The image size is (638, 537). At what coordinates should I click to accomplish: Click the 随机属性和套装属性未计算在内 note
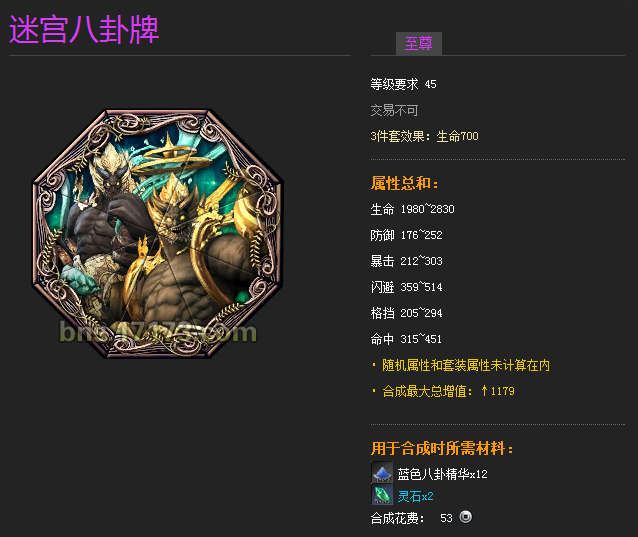tap(461, 365)
